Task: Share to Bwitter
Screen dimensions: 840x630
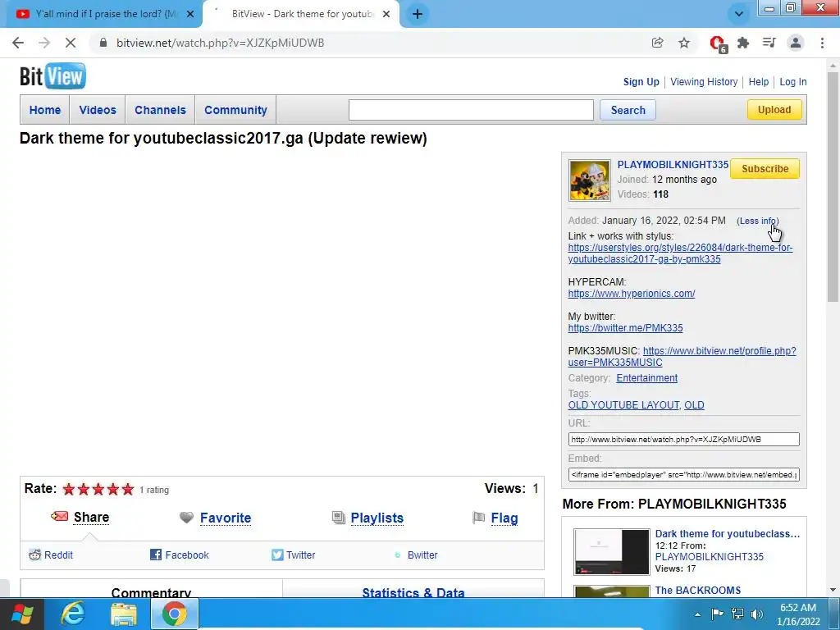Action: [416, 555]
